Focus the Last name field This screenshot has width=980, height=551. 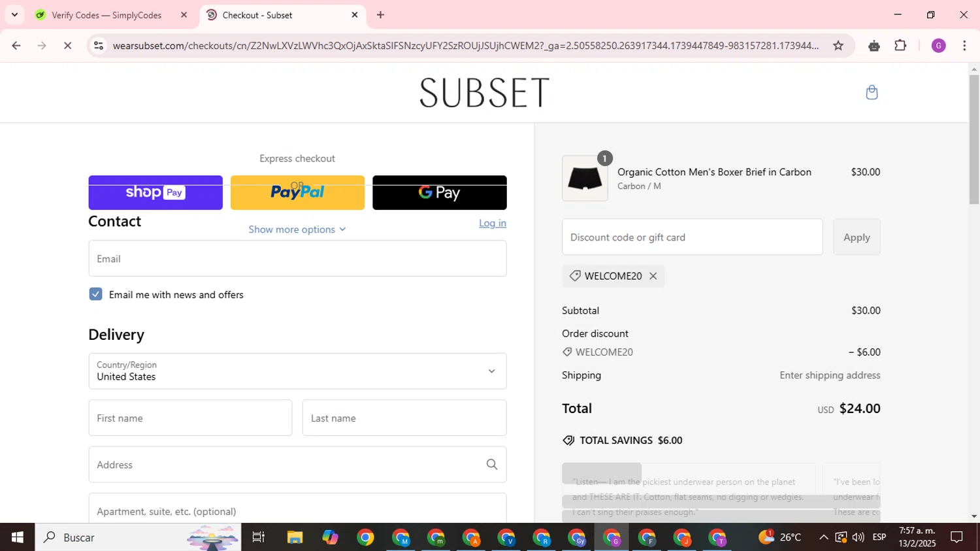coord(404,418)
